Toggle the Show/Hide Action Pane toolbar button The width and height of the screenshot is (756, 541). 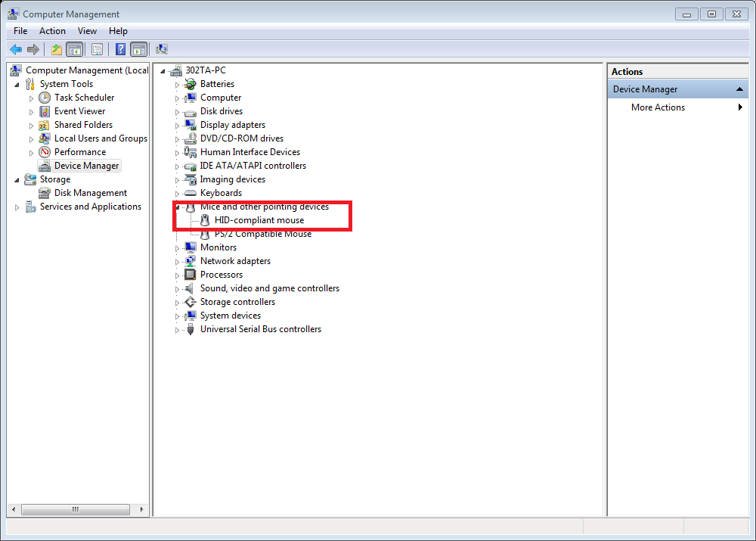[138, 49]
